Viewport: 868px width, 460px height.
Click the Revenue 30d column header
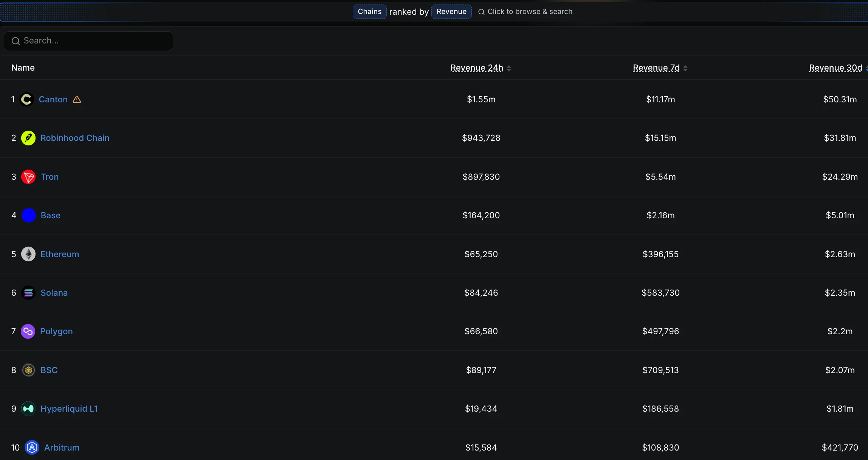pos(835,68)
